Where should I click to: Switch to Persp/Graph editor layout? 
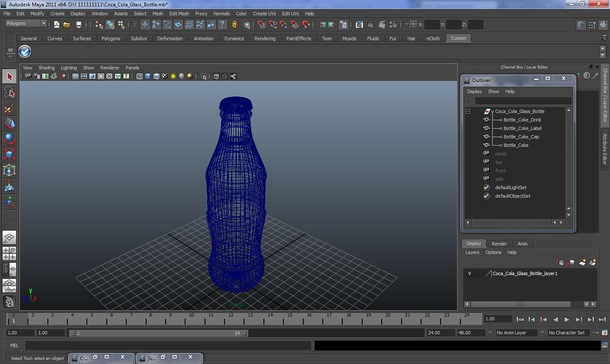tap(9, 286)
